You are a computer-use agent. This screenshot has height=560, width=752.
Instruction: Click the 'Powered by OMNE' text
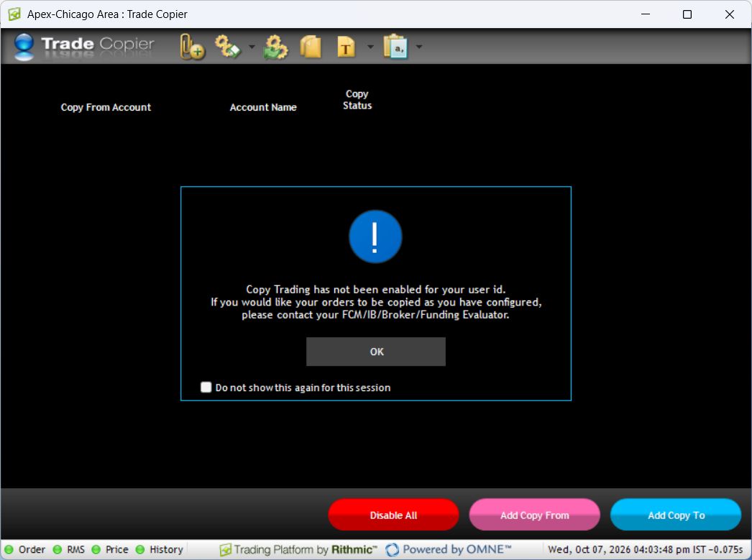coord(457,549)
